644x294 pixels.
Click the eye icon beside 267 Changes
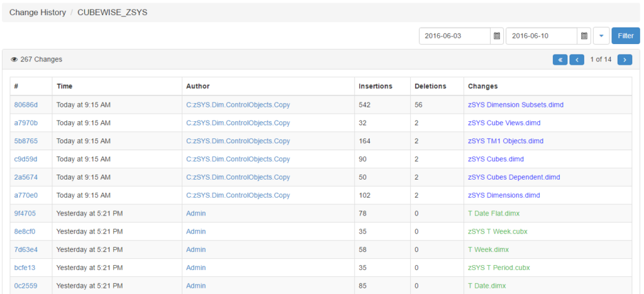point(14,60)
